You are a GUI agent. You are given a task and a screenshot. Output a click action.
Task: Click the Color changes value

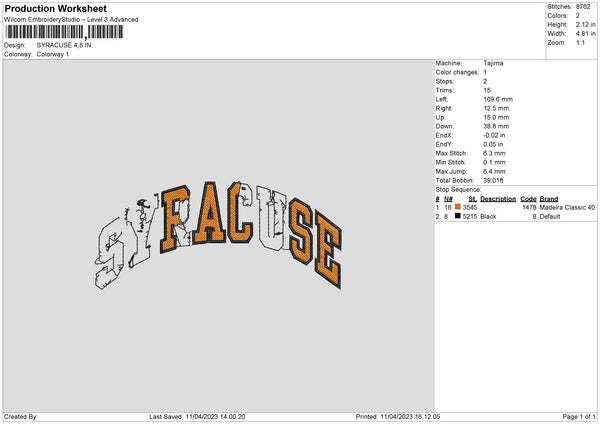[x=485, y=72]
